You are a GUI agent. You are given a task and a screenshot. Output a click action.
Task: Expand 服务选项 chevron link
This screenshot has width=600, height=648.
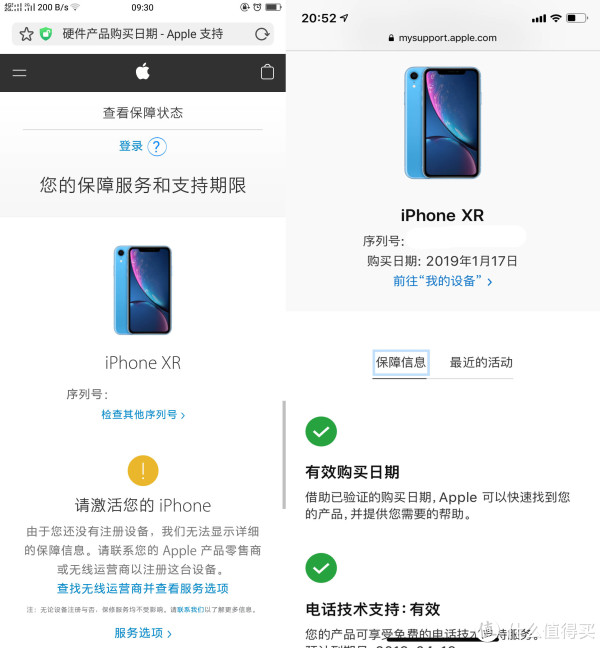point(143,633)
